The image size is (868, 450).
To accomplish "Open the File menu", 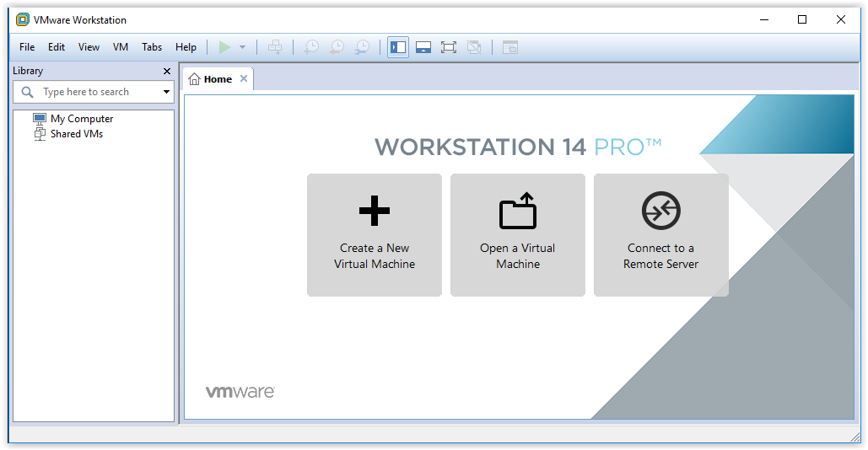I will (x=27, y=47).
